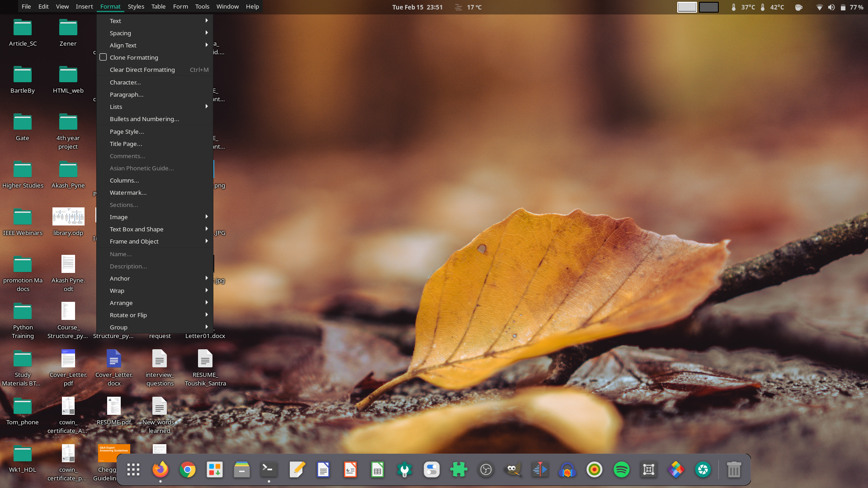Launch GIMP from the dock
This screenshot has width=868, height=488.
(x=513, y=470)
